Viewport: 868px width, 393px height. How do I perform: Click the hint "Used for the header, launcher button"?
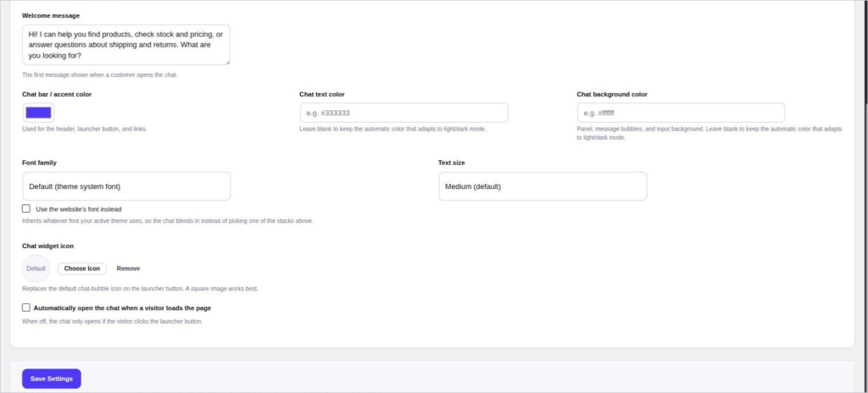(x=85, y=129)
